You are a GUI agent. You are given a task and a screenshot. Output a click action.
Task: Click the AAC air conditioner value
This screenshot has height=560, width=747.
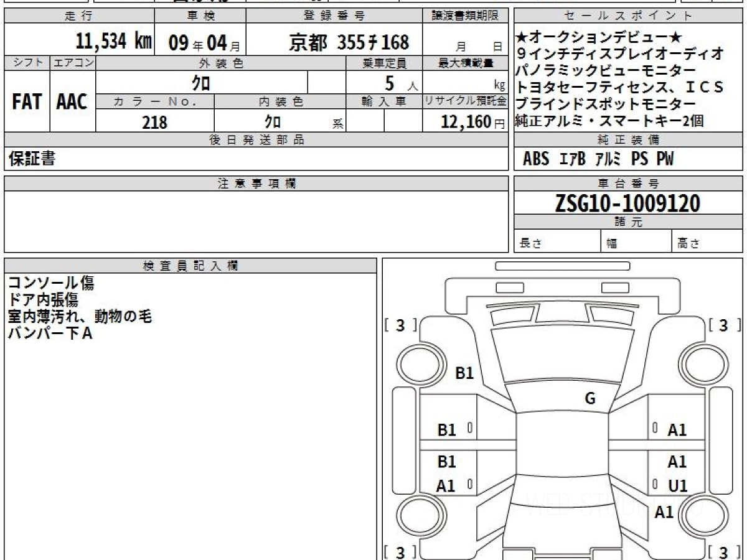pyautogui.click(x=72, y=102)
